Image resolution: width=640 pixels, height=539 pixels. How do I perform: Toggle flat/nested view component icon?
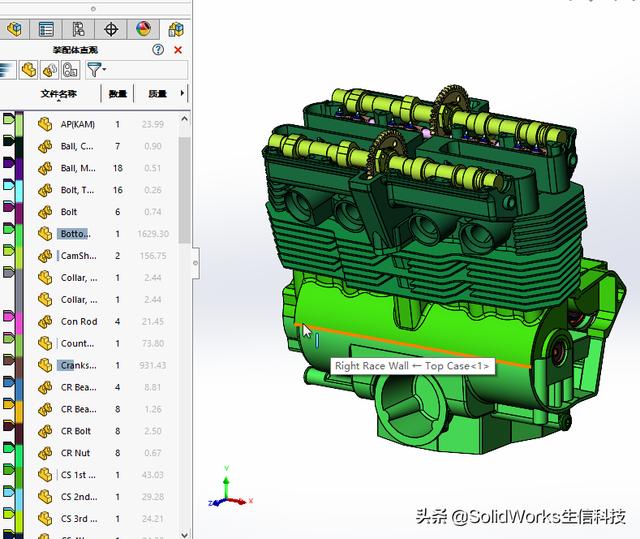point(29,70)
